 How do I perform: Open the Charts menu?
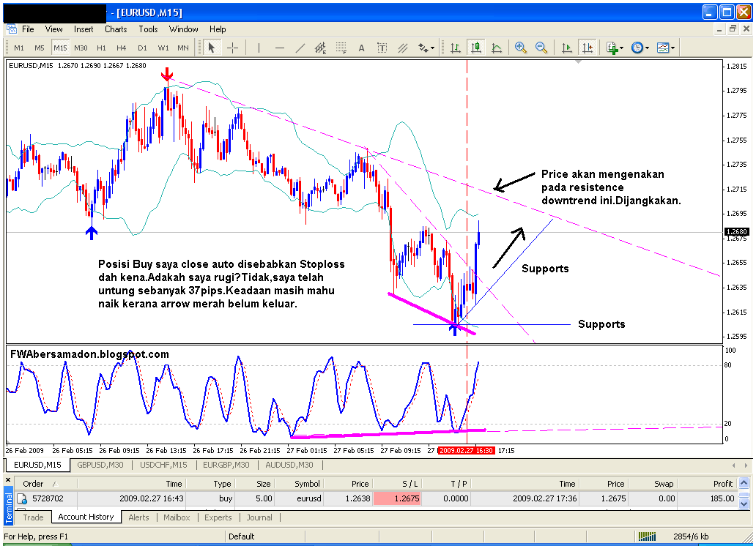[x=116, y=29]
